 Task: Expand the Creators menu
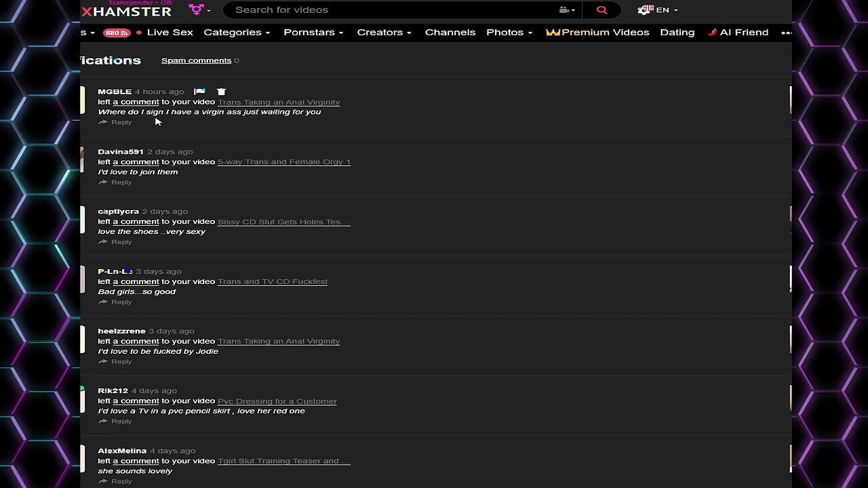pos(384,33)
